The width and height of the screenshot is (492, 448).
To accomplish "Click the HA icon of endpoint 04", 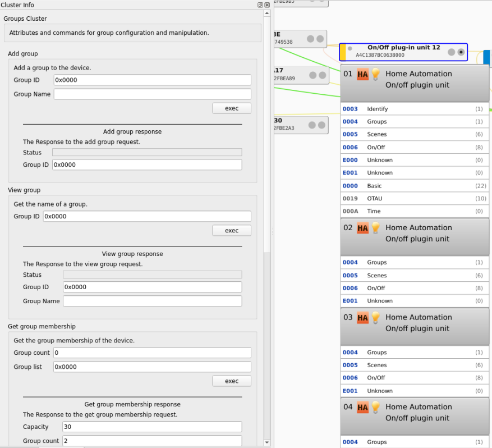I will pyautogui.click(x=363, y=408).
